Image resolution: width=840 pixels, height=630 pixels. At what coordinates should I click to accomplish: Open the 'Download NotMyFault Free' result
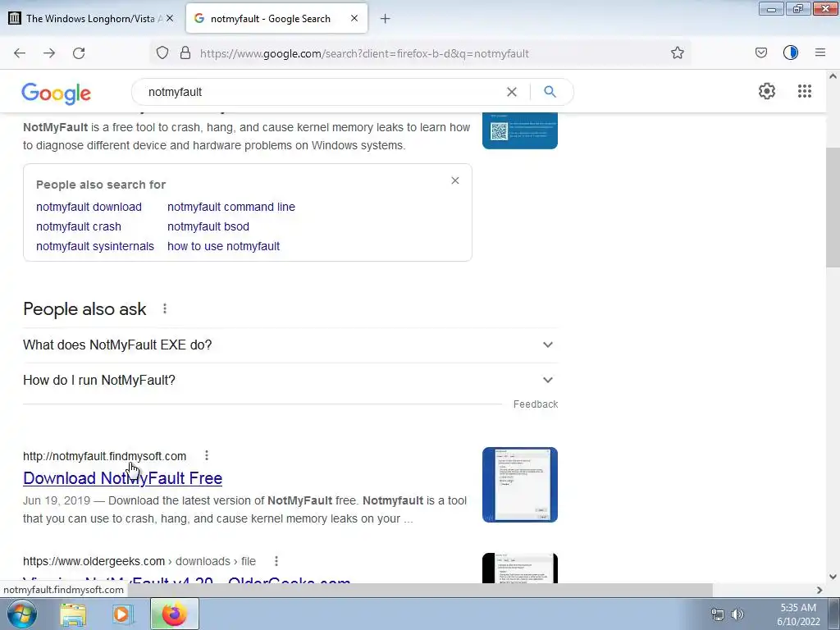[123, 478]
